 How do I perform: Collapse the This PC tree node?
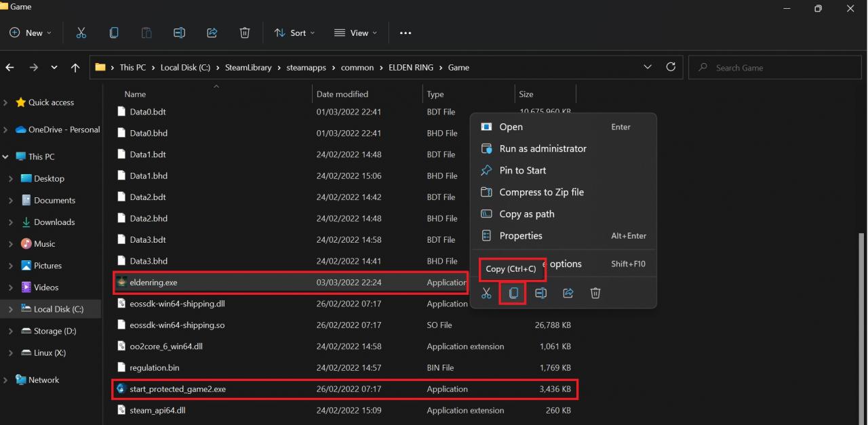[6, 157]
